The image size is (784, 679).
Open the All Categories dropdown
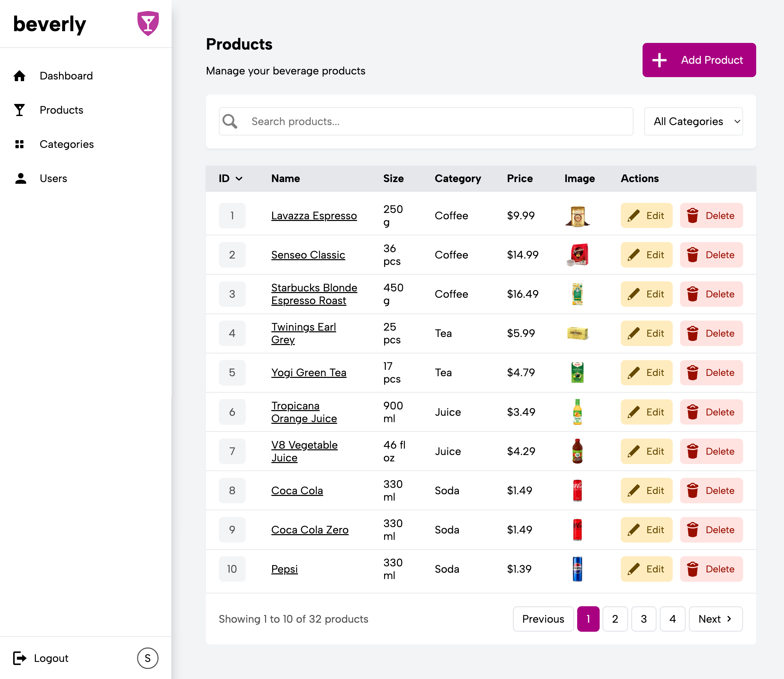point(693,121)
